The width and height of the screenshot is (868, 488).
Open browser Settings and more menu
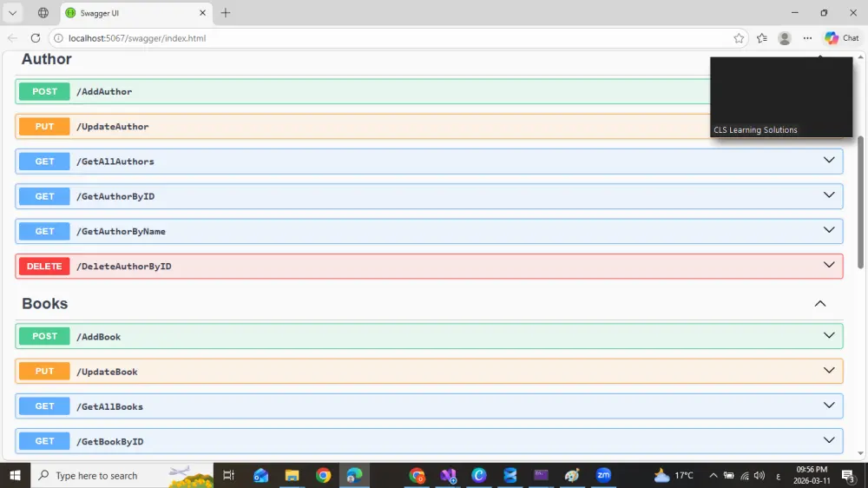807,38
